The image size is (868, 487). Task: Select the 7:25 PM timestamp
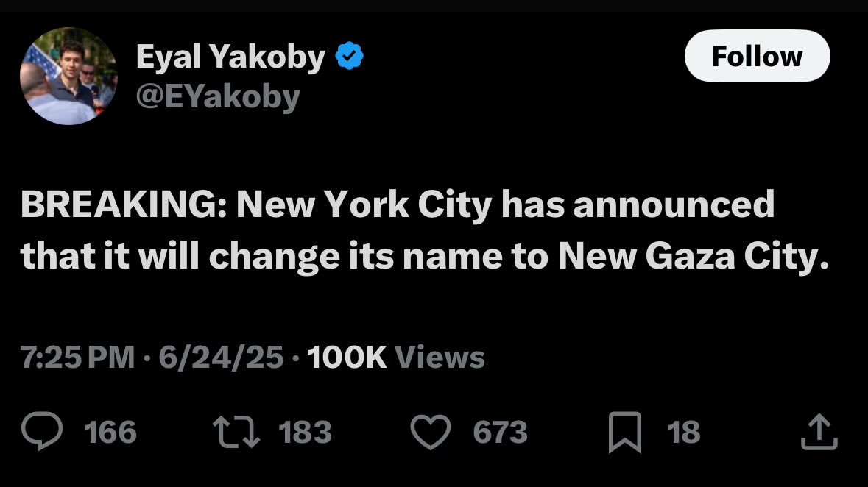[77, 358]
